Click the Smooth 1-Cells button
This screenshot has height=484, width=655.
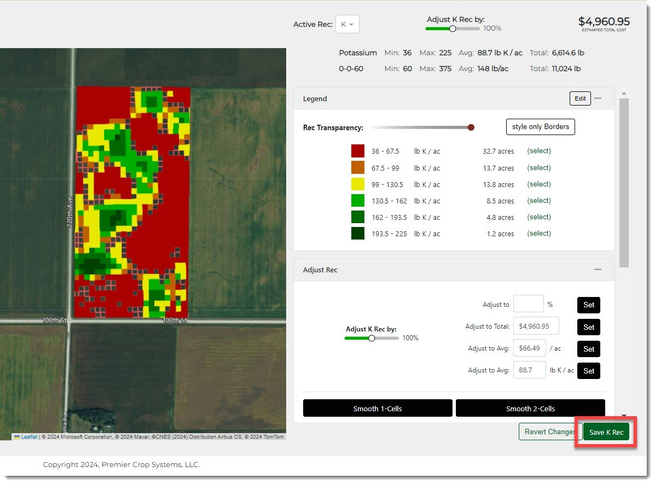click(x=377, y=408)
